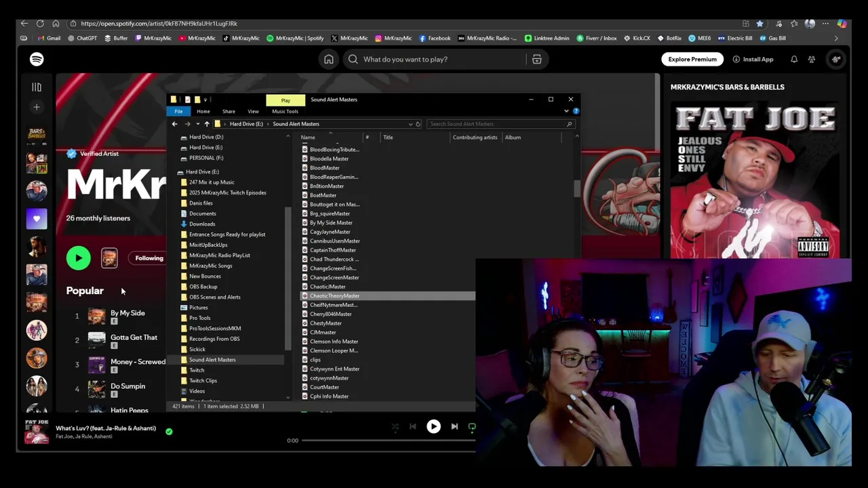Open Downloads folder in navigation pane

tap(202, 224)
